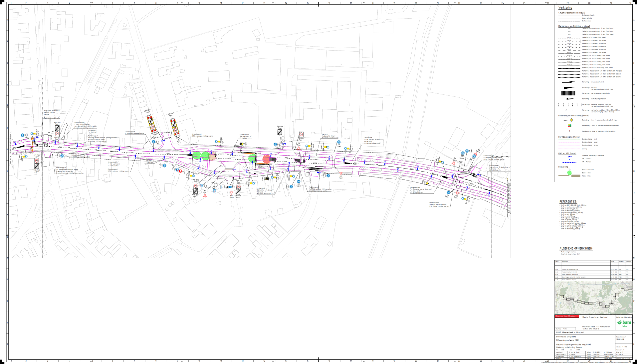Click the red 'Provincie Noord-Brabant' label
The image size is (637, 364).
(x=567, y=316)
